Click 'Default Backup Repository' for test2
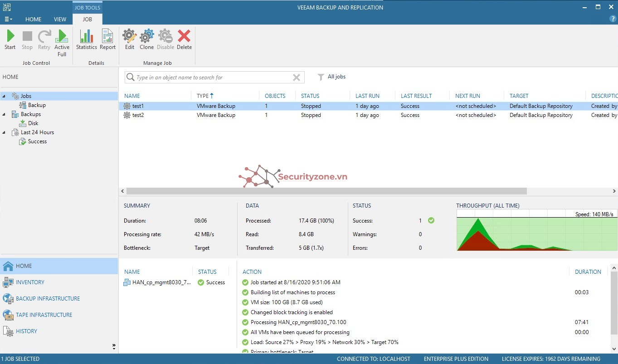 [x=541, y=115]
